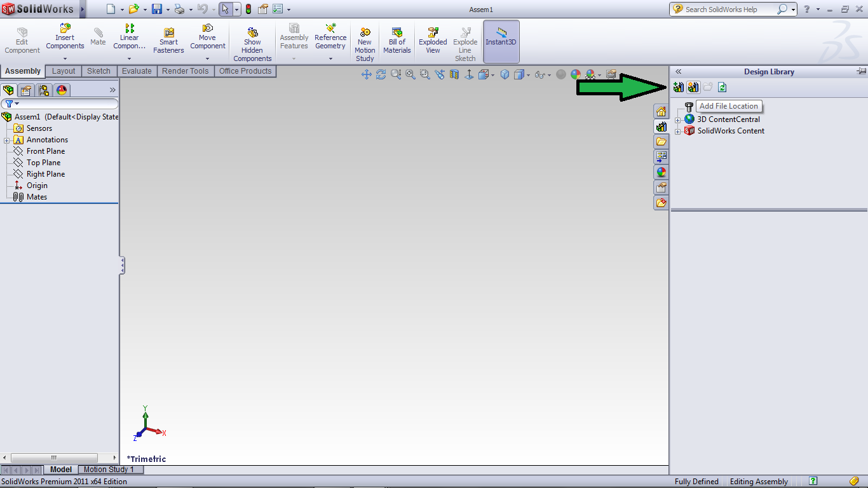Switch to DisplayManager tab icon

click(62, 90)
